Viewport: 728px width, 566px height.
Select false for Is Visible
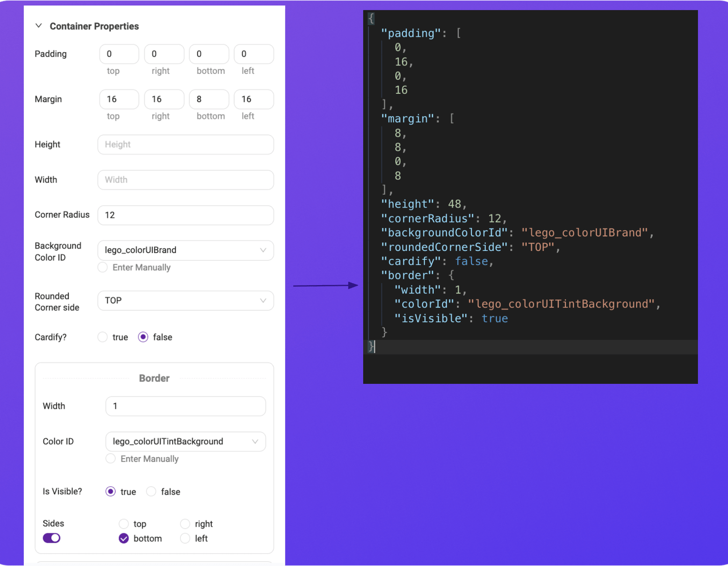[151, 492]
